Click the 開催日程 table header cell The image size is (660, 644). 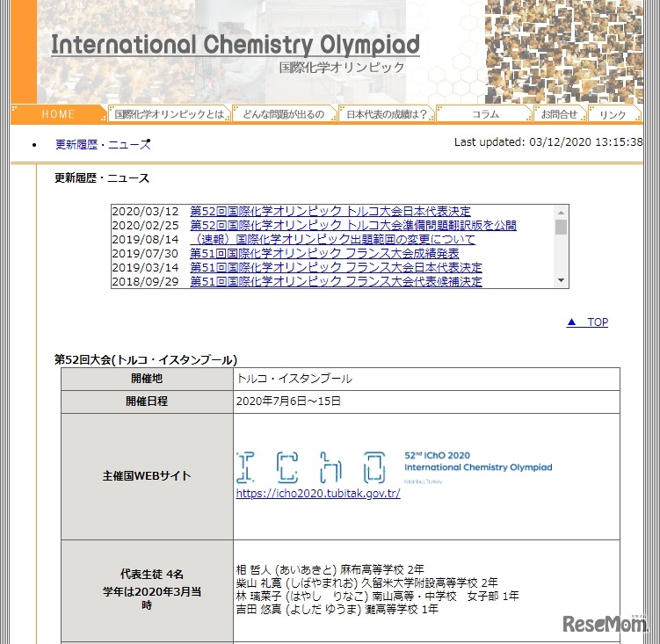(x=147, y=402)
